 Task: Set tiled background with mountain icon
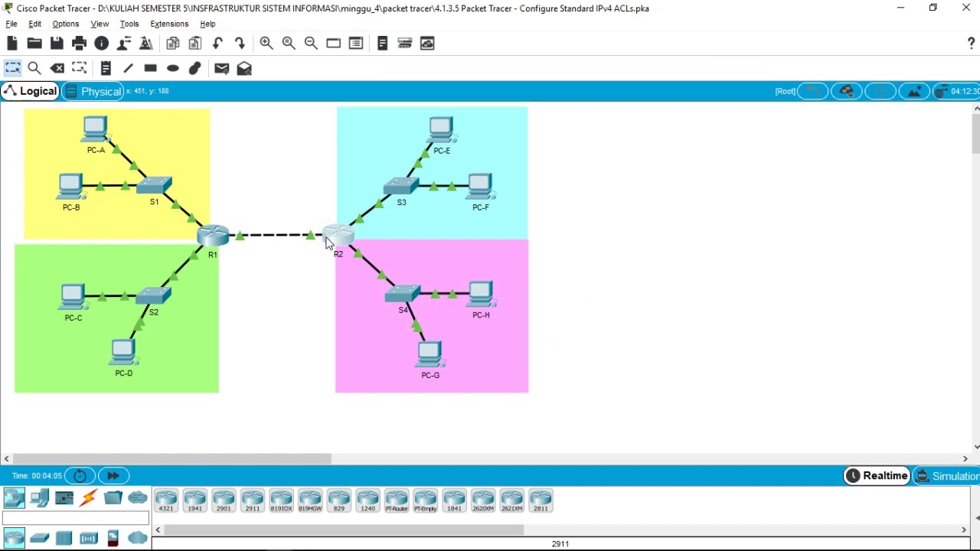coord(914,91)
